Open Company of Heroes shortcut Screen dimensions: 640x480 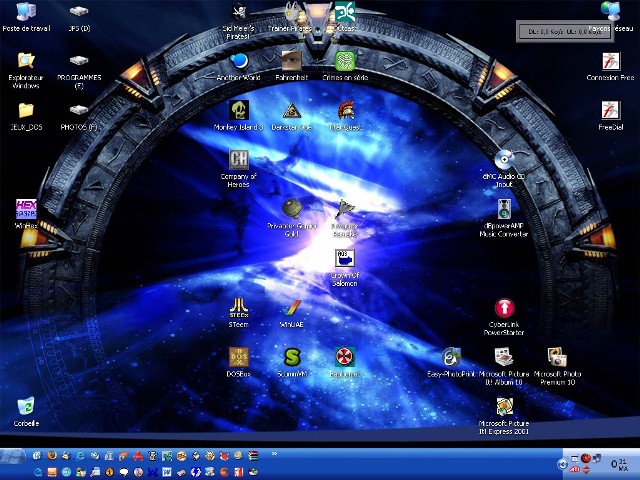(239, 169)
